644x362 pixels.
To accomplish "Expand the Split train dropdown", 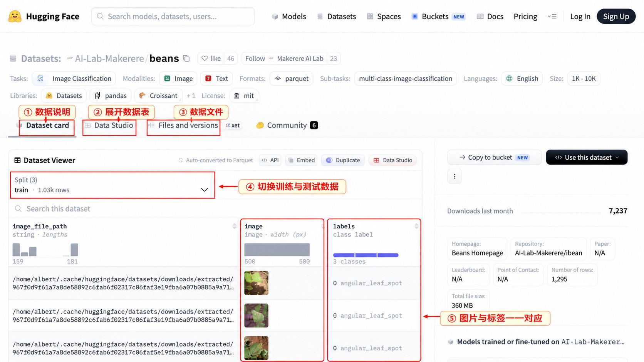I will point(112,185).
